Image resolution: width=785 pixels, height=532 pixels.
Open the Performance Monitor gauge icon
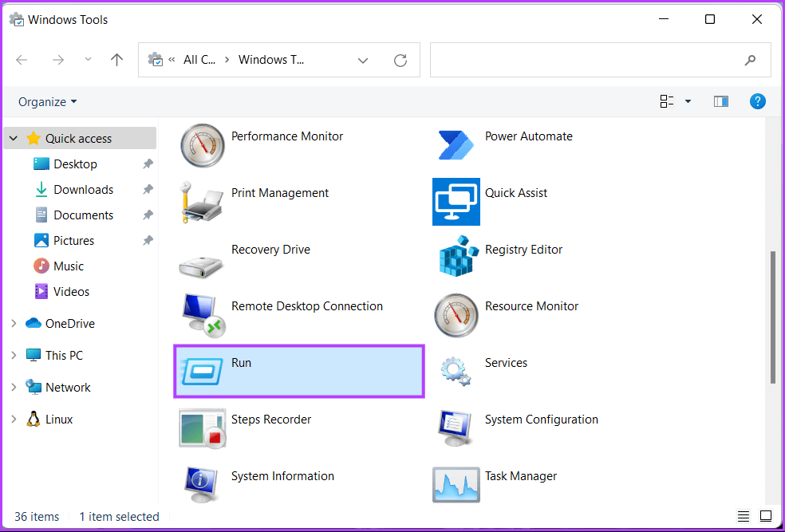coord(203,145)
